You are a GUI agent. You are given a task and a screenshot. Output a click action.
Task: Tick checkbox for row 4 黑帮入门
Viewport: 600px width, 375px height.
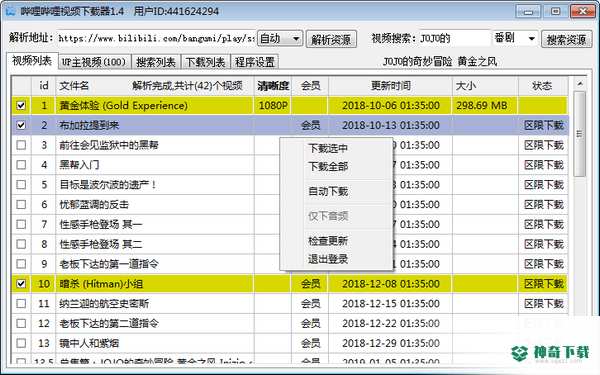(21, 165)
